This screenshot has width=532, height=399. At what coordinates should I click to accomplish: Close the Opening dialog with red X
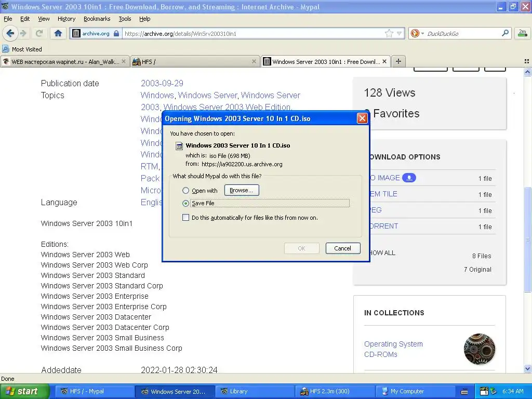pos(362,118)
